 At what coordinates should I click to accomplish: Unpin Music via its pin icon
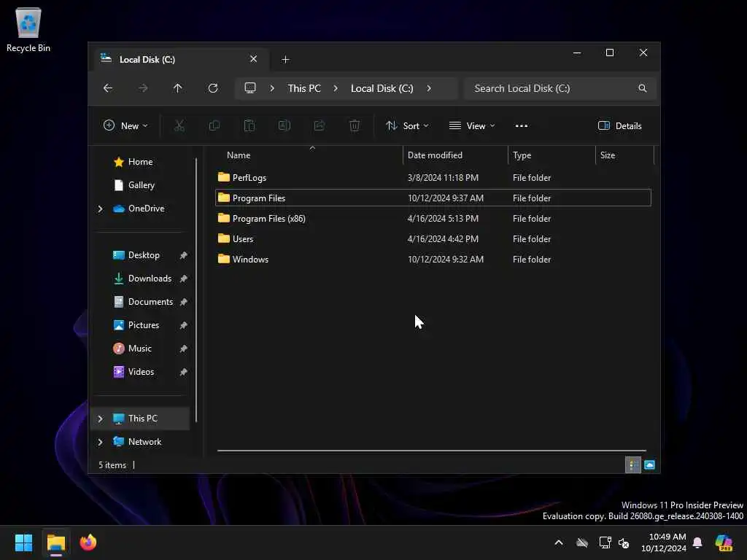pos(183,349)
